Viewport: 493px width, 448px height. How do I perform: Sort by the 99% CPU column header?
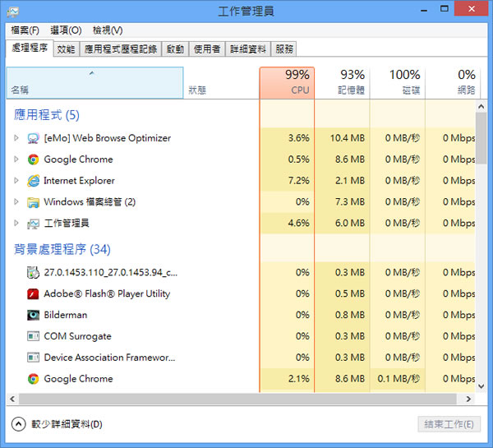pyautogui.click(x=287, y=83)
